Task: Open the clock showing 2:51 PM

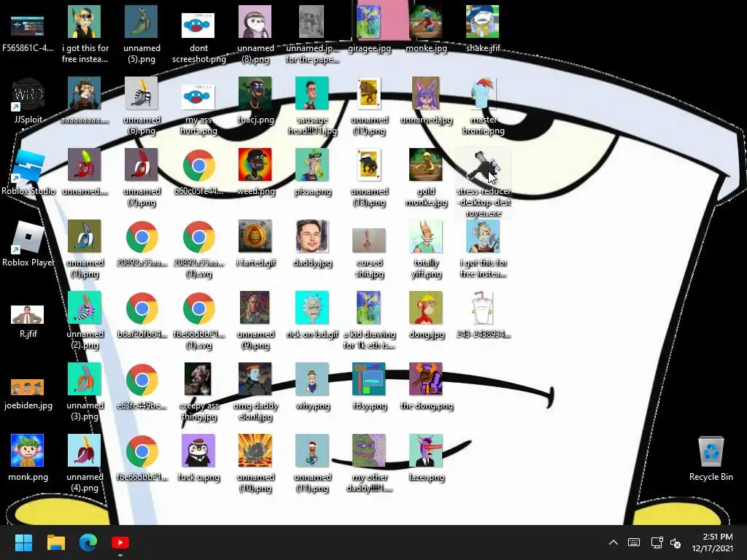Action: pos(712,542)
